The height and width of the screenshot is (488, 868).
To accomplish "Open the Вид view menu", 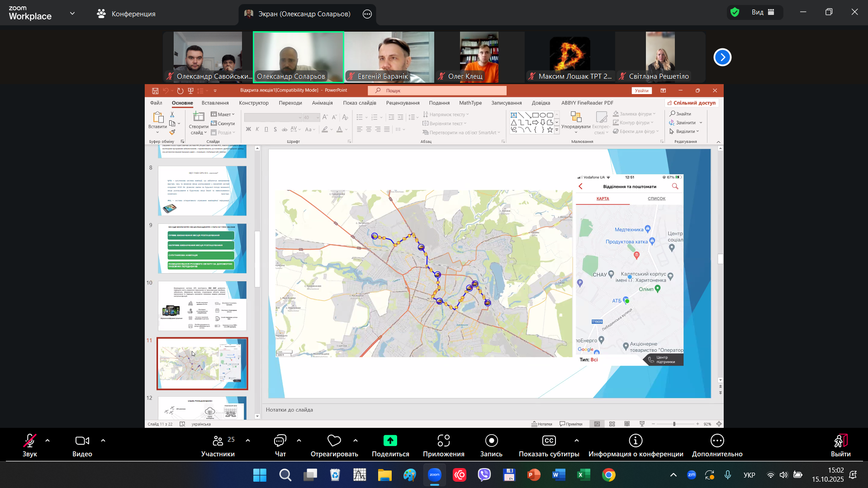I will click(763, 12).
